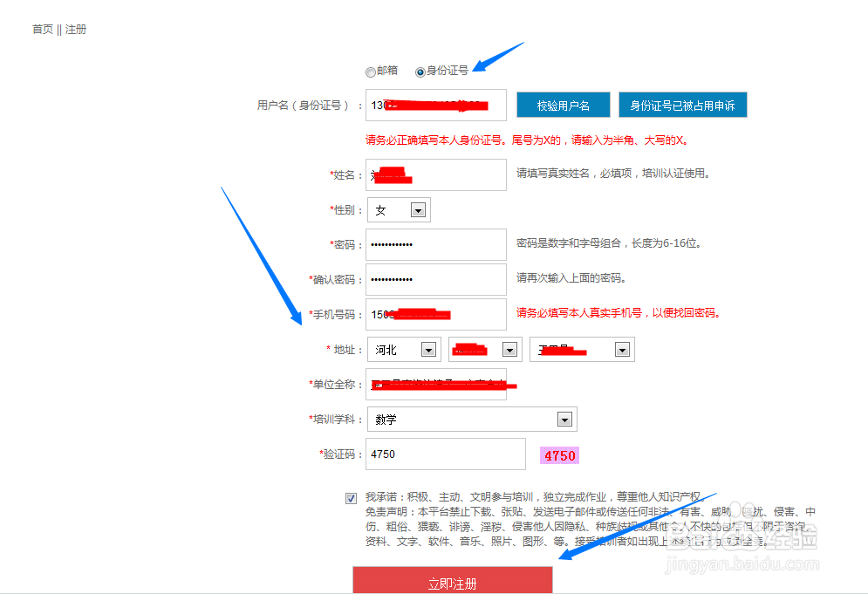Click the username ID card input field
Image resolution: width=868 pixels, height=594 pixels.
435,105
